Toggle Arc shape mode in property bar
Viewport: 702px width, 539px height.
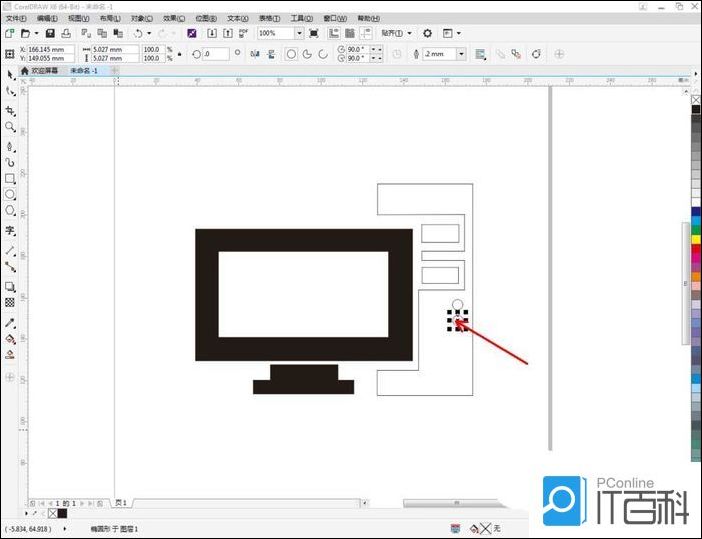coord(323,54)
